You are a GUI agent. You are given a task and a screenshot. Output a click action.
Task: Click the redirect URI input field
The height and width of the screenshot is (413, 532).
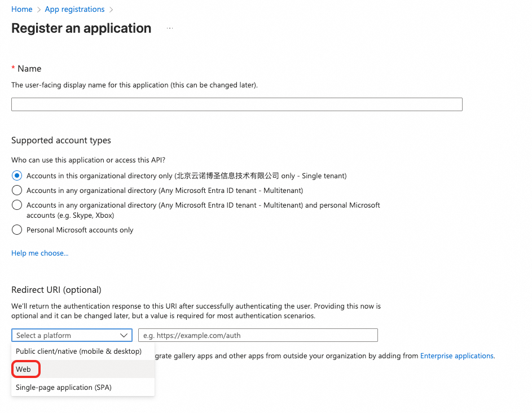(258, 335)
